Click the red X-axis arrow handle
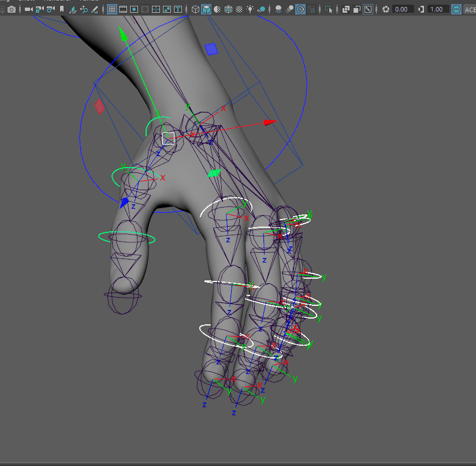The height and width of the screenshot is (466, 476). [270, 122]
